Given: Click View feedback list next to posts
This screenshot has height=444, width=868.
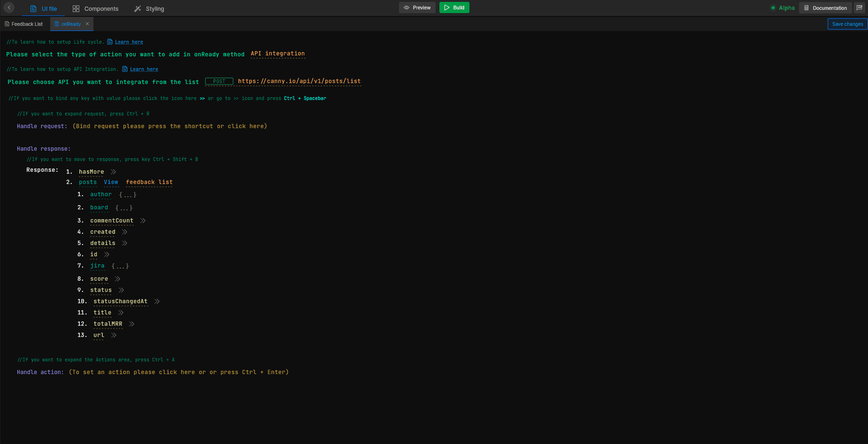Looking at the screenshot, I should (111, 182).
